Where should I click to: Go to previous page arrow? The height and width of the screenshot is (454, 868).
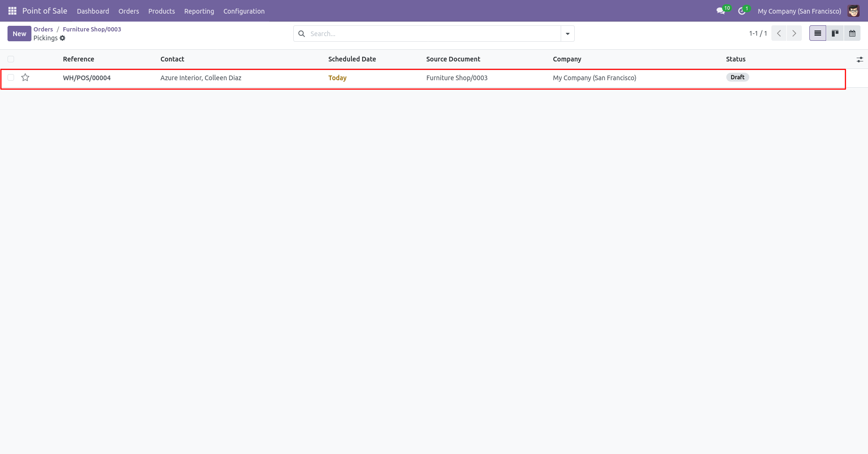point(779,33)
